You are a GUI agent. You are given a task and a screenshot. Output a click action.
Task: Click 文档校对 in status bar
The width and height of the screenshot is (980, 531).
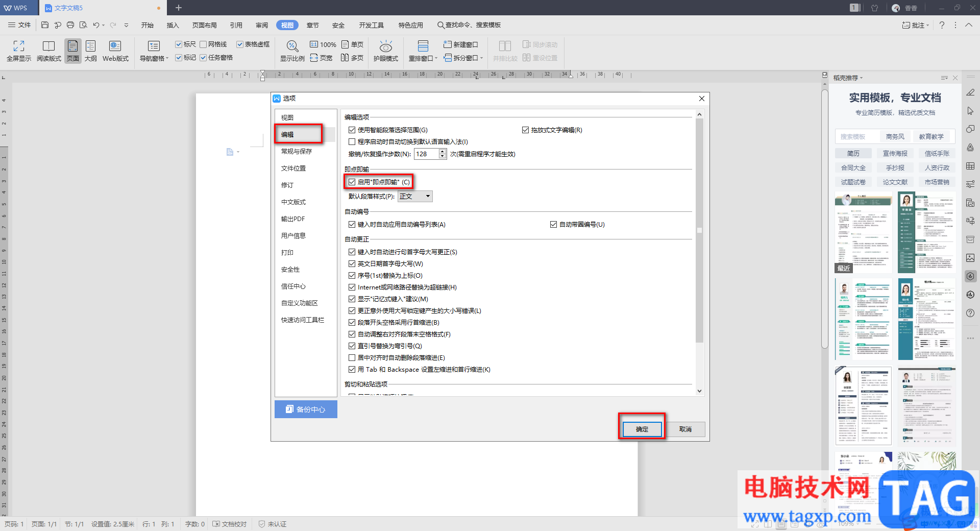[230, 524]
